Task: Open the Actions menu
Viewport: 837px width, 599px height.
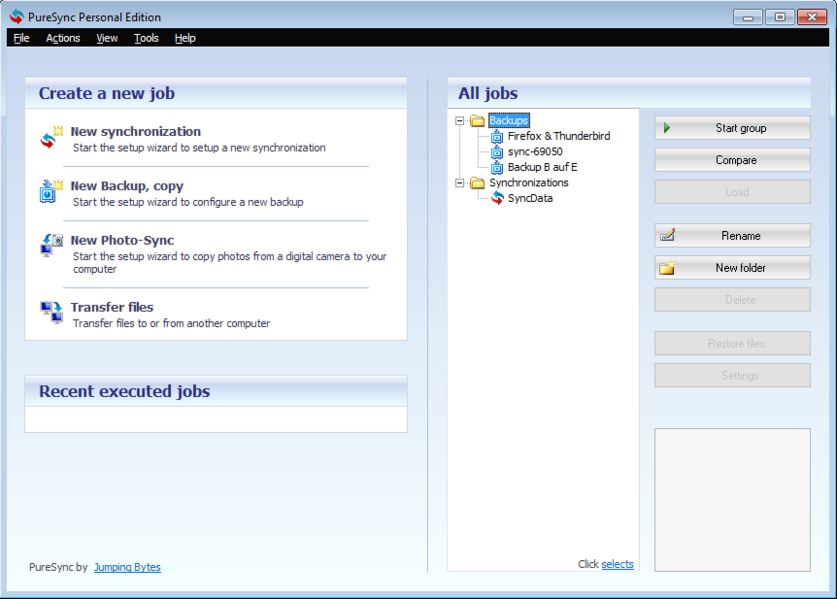Action: pos(63,38)
